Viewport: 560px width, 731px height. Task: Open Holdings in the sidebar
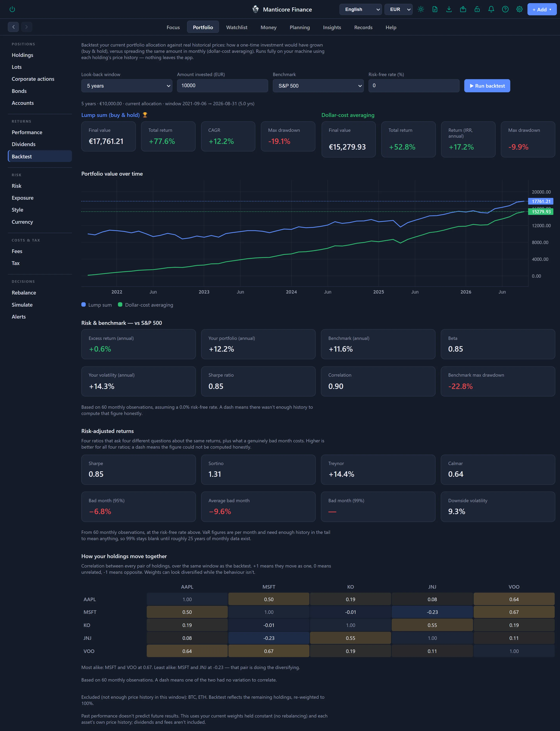[40, 55]
